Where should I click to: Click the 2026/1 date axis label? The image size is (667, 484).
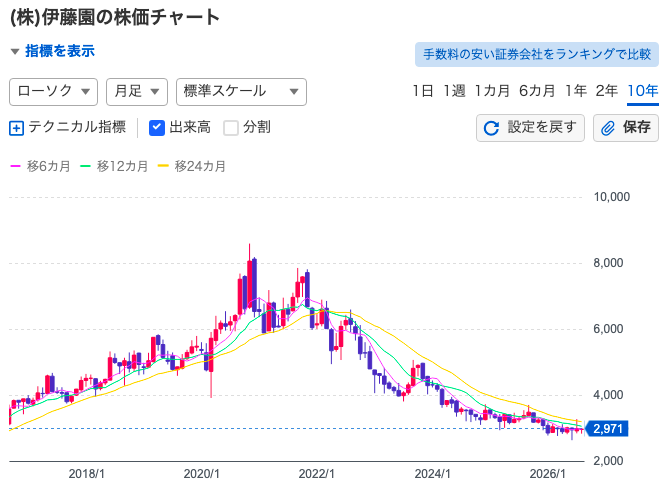[x=547, y=474]
